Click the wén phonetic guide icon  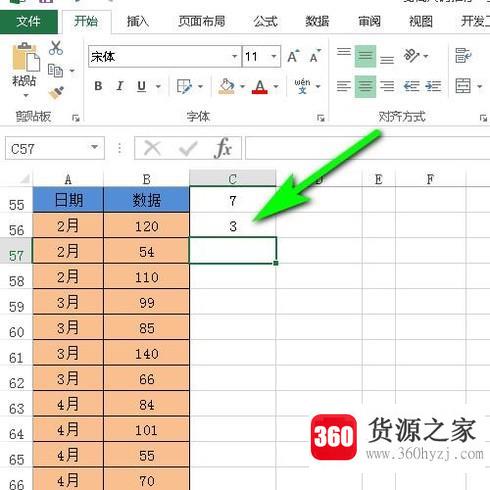[302, 86]
